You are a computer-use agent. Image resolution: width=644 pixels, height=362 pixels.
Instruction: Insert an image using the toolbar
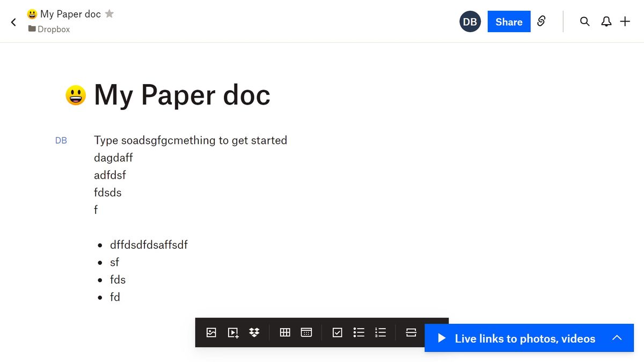tap(211, 333)
